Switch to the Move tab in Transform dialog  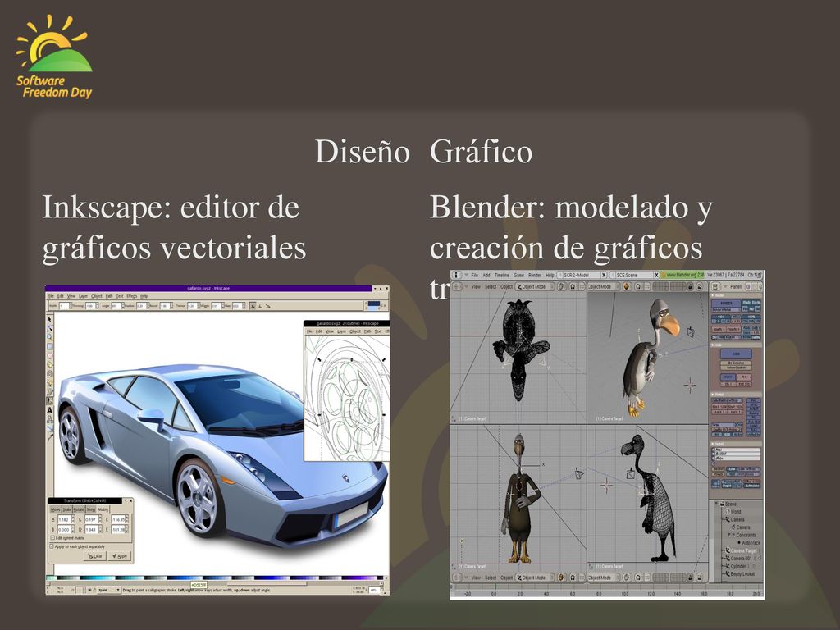[56, 509]
